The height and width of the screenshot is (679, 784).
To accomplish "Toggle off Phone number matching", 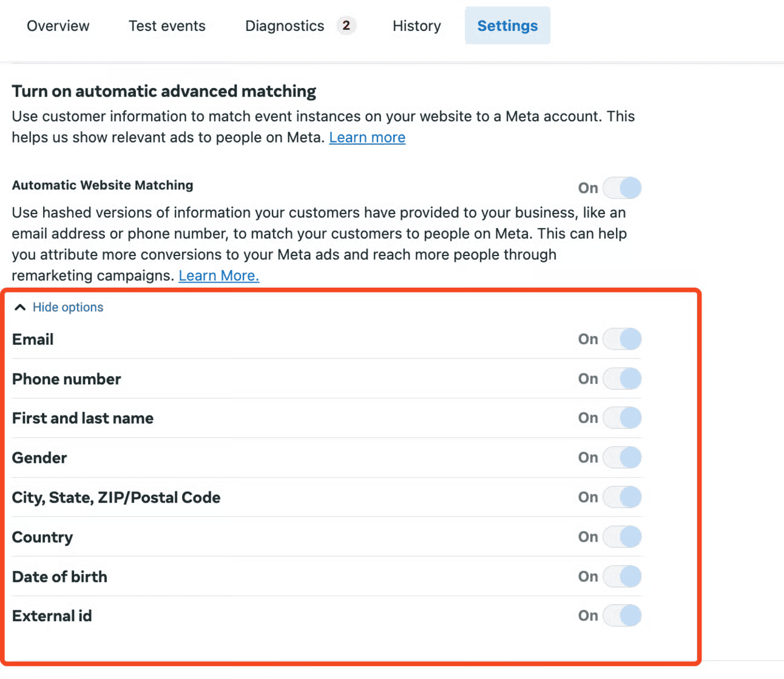I will click(622, 379).
